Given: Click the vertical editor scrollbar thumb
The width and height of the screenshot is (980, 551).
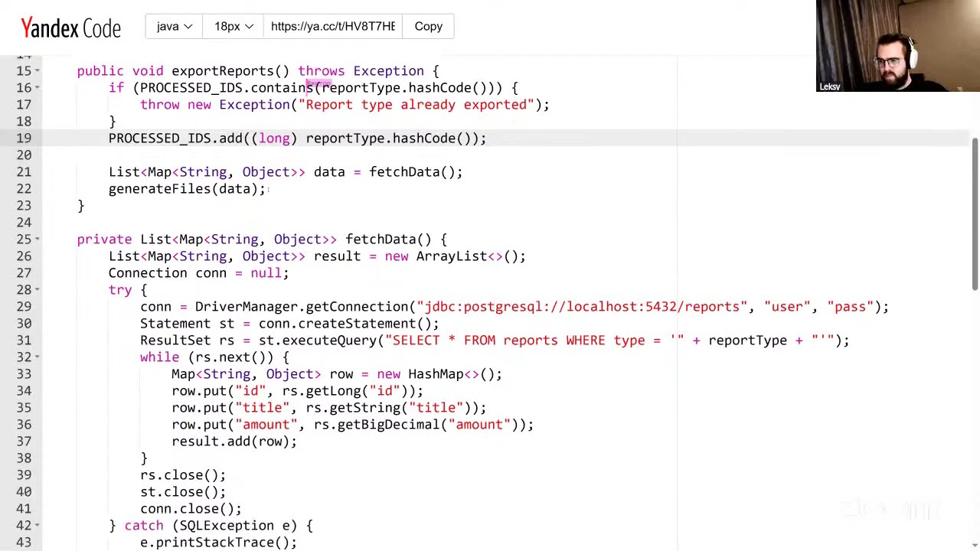Looking at the screenshot, I should (x=975, y=214).
